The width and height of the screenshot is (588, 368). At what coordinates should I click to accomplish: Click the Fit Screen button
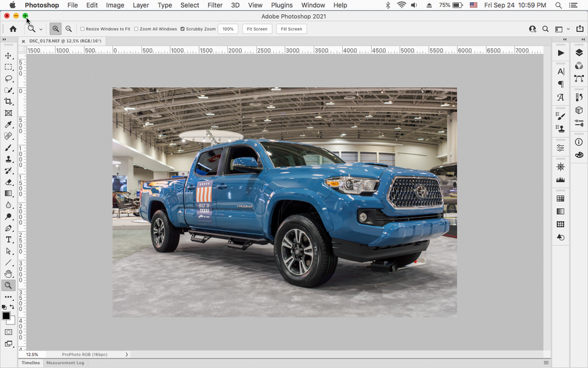point(257,29)
